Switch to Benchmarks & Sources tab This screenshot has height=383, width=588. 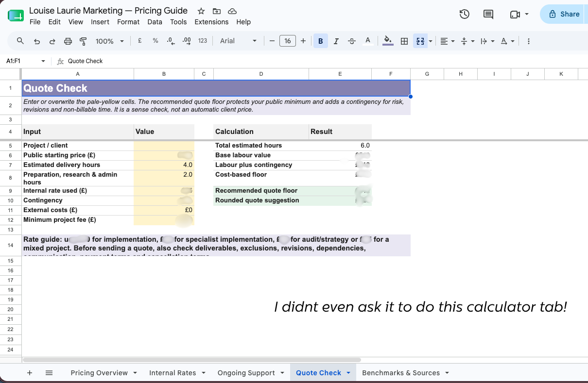click(401, 373)
